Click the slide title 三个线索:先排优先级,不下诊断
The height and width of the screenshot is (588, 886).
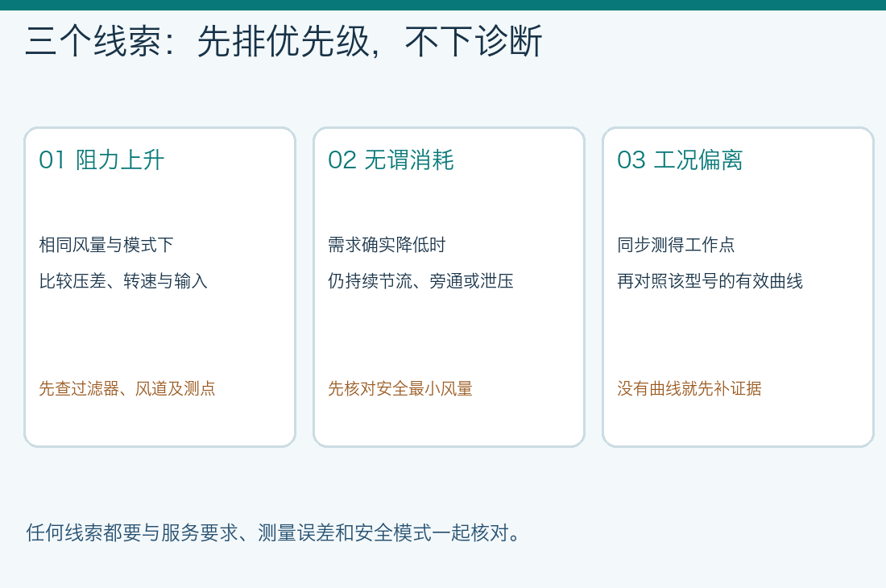pos(284,41)
